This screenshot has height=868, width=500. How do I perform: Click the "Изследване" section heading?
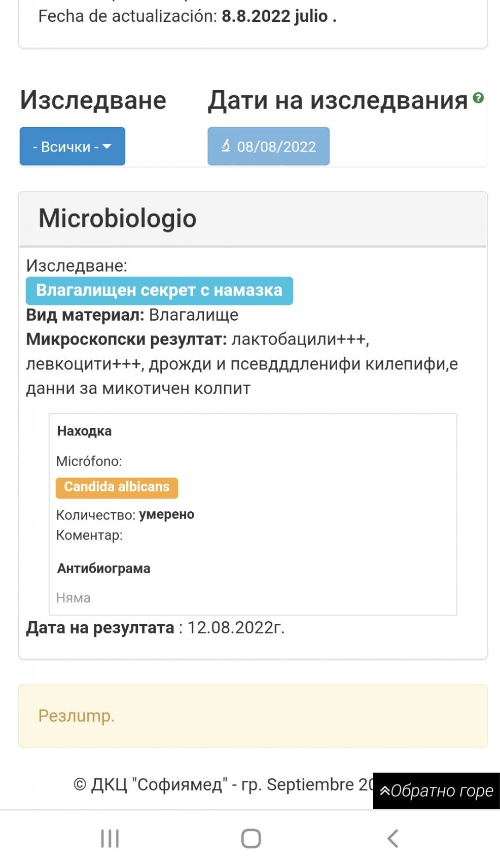click(93, 100)
